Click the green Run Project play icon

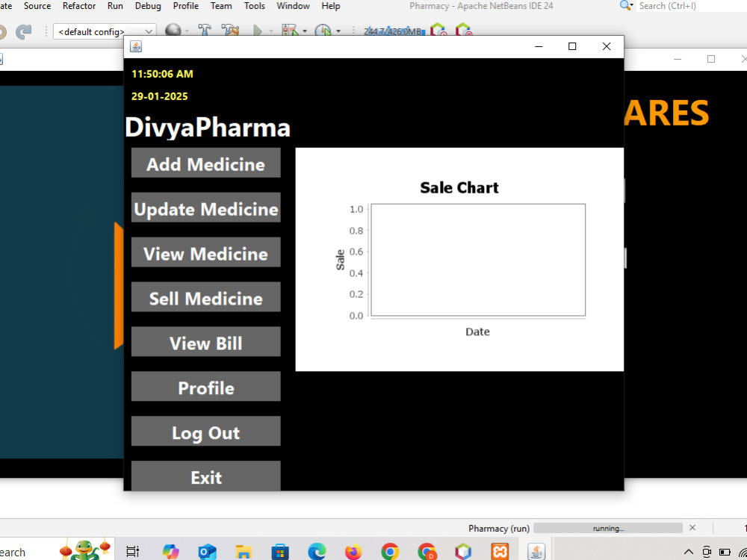pyautogui.click(x=258, y=31)
